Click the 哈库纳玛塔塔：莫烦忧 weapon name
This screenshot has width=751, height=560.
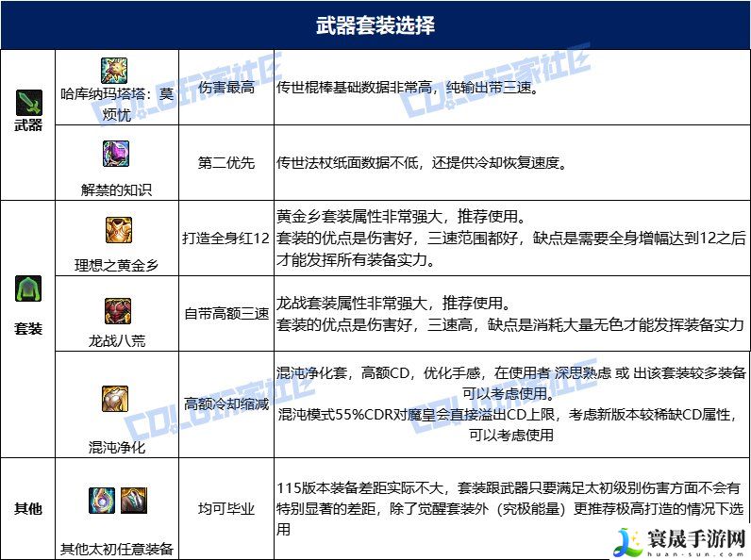(116, 104)
